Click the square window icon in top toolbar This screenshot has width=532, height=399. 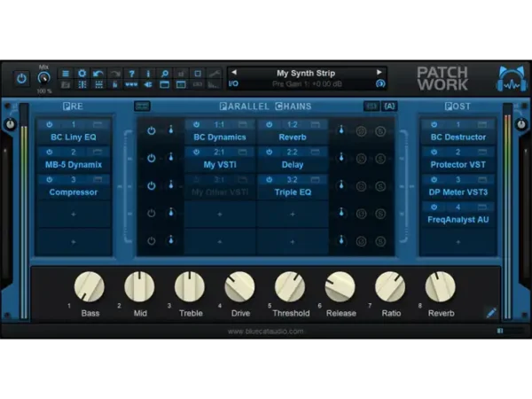[198, 74]
